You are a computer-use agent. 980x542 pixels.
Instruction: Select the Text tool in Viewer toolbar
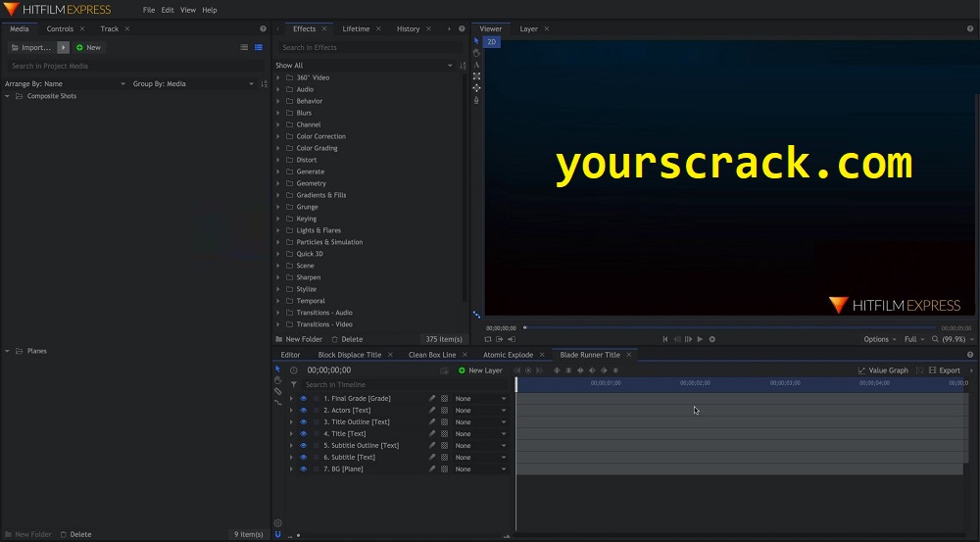pos(476,65)
